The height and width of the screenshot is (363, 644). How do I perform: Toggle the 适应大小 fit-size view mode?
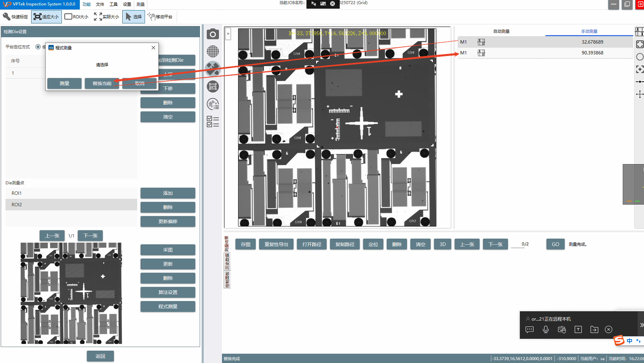[46, 17]
